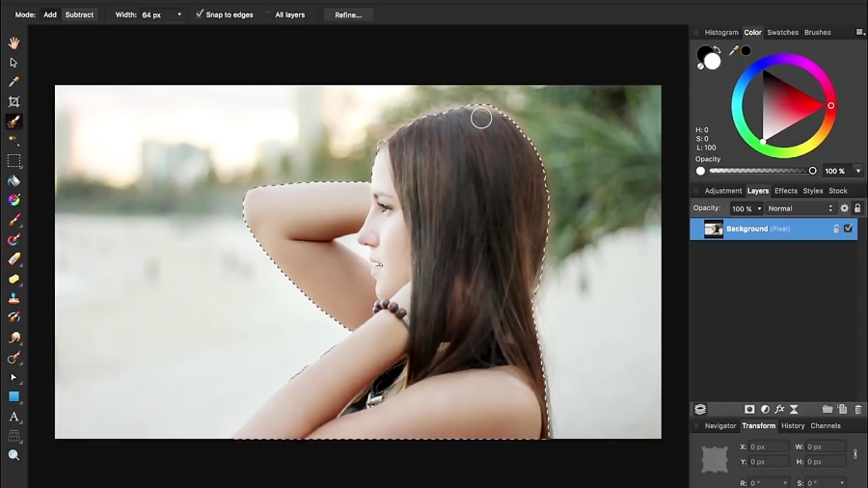Switch to the Histogram tab
Viewport: 868px width, 488px height.
721,32
